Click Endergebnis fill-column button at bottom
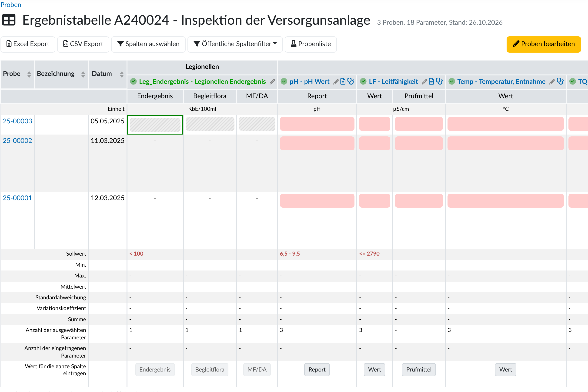Image resolution: width=588 pixels, height=392 pixels. pyautogui.click(x=155, y=369)
